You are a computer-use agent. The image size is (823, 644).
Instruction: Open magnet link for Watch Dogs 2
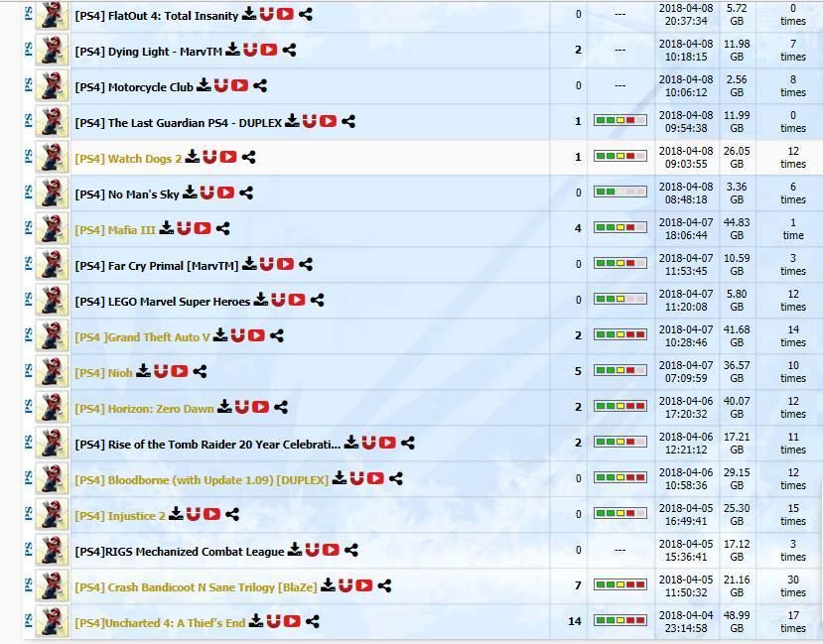click(209, 157)
